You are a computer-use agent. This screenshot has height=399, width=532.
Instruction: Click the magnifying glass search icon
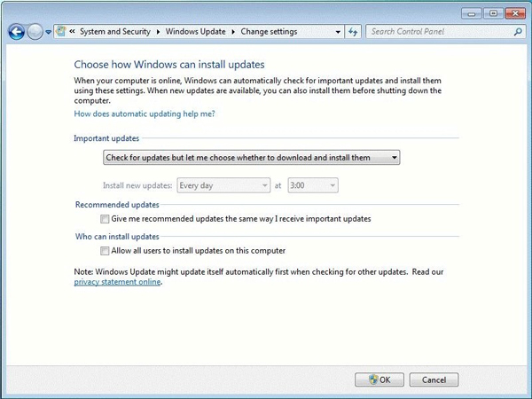point(518,32)
